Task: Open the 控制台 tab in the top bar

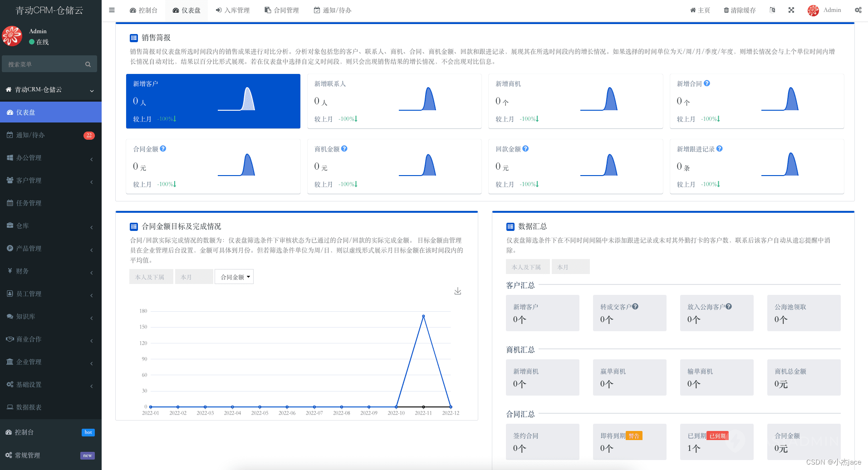Action: 143,10
